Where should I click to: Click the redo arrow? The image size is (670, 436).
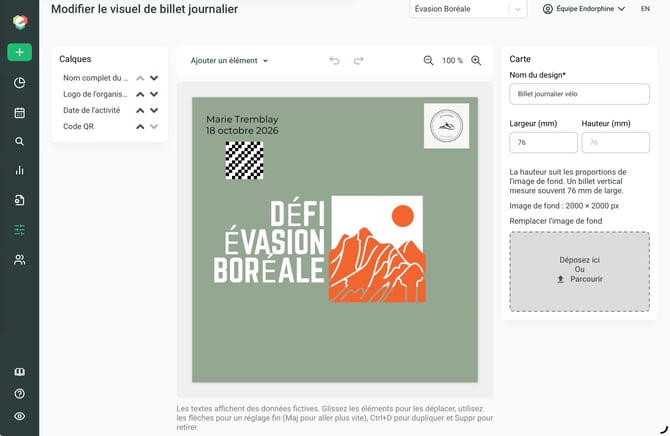click(359, 61)
